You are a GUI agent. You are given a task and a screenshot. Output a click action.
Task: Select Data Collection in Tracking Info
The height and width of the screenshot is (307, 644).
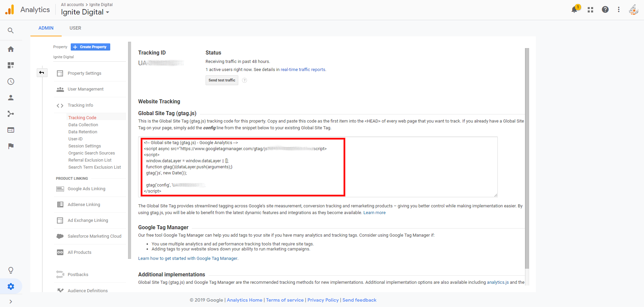tap(83, 125)
